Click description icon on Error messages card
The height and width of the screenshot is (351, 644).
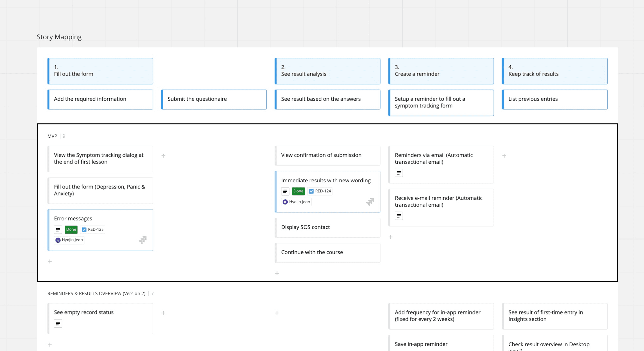tap(58, 229)
